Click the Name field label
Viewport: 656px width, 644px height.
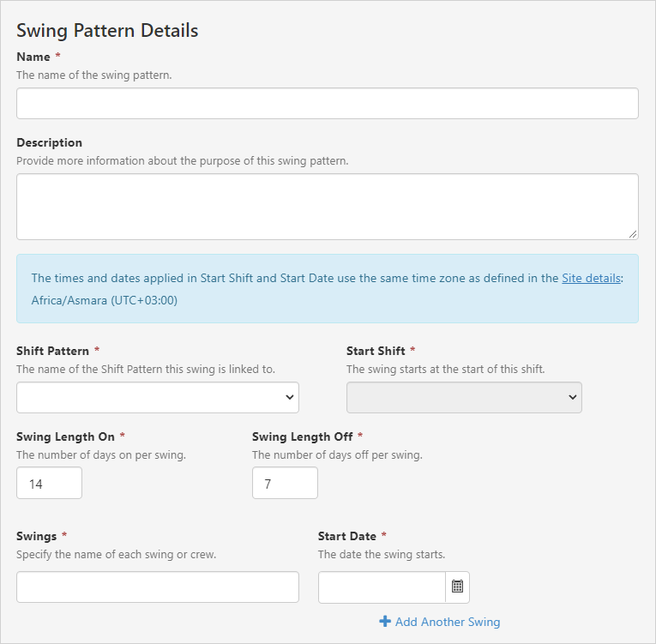(33, 57)
